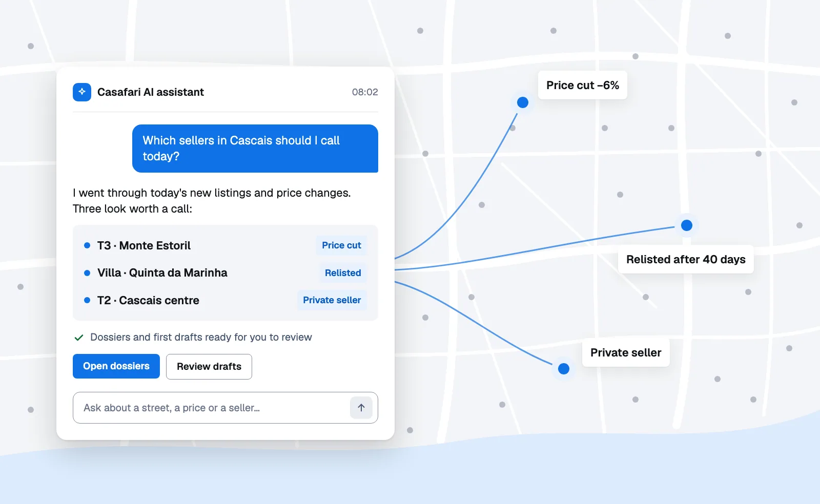Open the 'Price cut -6%' map label
This screenshot has width=820, height=504.
[x=583, y=85]
